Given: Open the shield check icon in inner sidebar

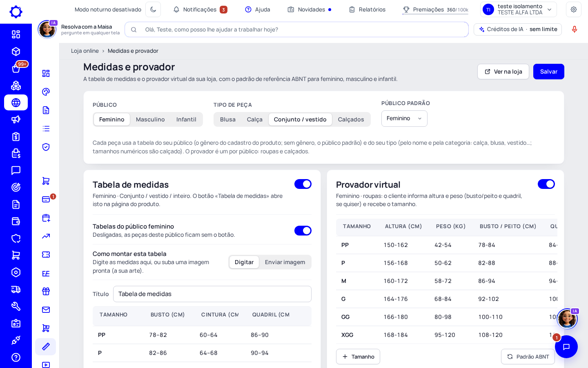Looking at the screenshot, I should point(46,147).
